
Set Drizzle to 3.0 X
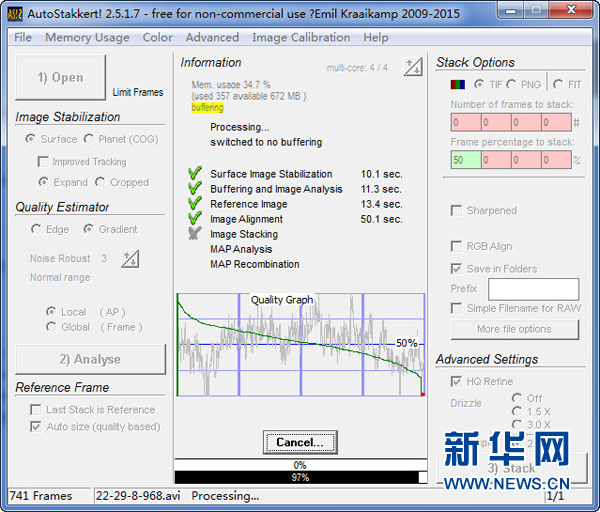click(517, 424)
